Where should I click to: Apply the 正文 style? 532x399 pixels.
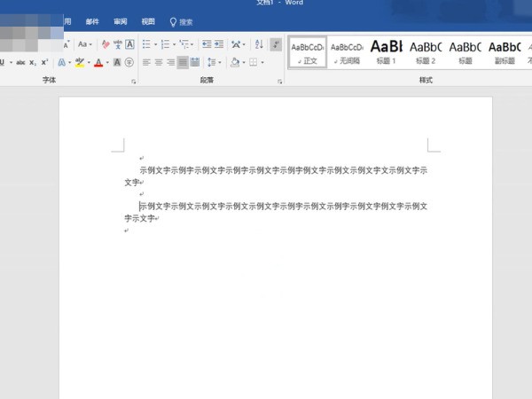[308, 52]
